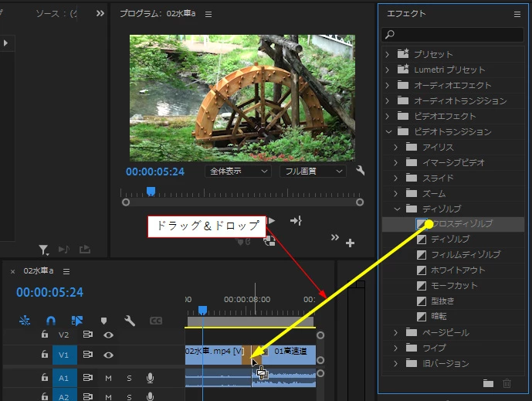Close the 02水車a sequence tab

tap(12, 272)
